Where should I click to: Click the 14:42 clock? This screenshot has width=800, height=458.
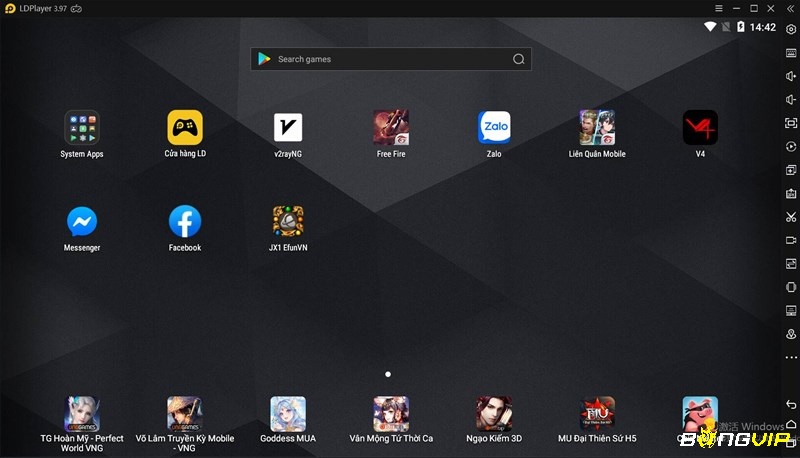[763, 27]
